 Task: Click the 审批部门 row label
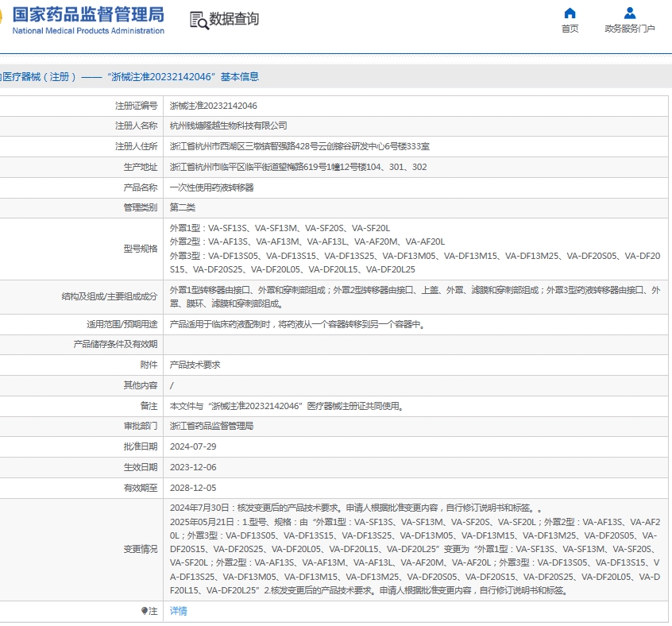141,427
